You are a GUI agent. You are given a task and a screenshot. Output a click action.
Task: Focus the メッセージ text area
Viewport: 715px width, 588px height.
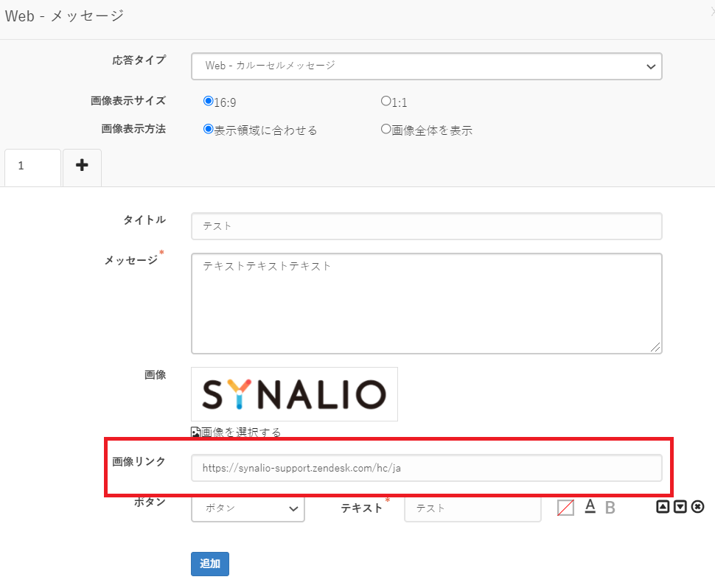coord(426,304)
